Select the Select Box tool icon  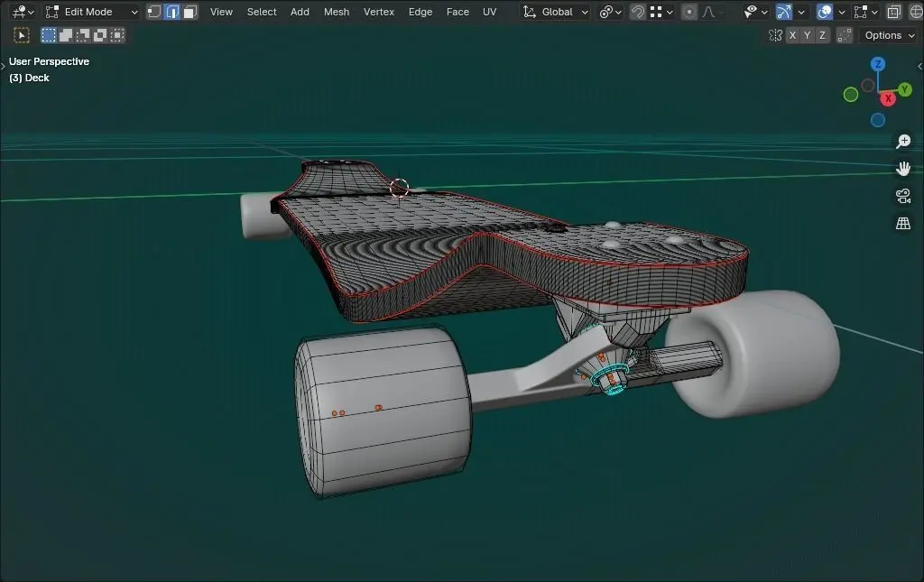pos(22,35)
